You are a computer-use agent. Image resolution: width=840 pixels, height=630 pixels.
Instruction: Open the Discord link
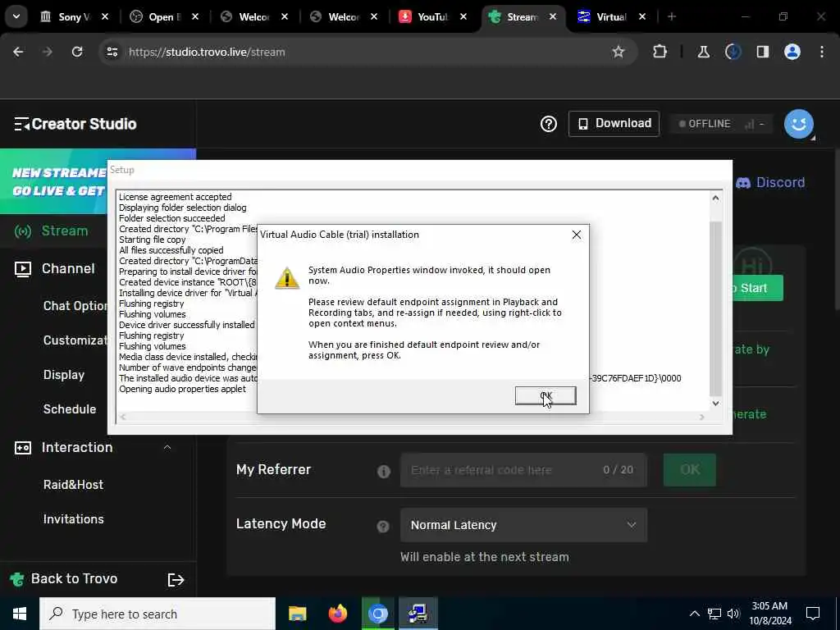click(x=770, y=183)
